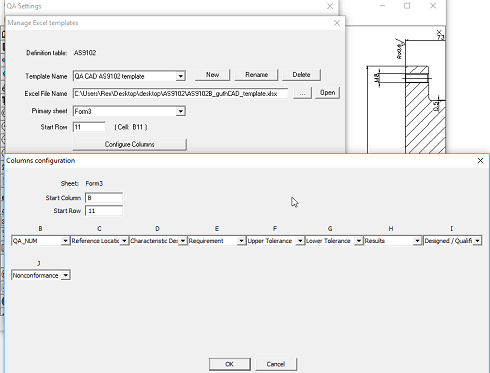Expand the Reference Location column dropdown

tap(99, 241)
